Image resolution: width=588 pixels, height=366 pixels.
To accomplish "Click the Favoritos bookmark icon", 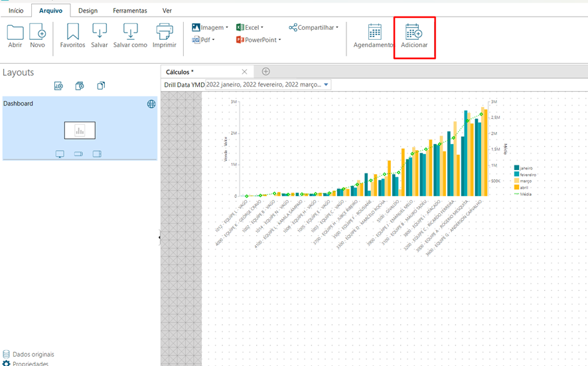I will [x=73, y=31].
